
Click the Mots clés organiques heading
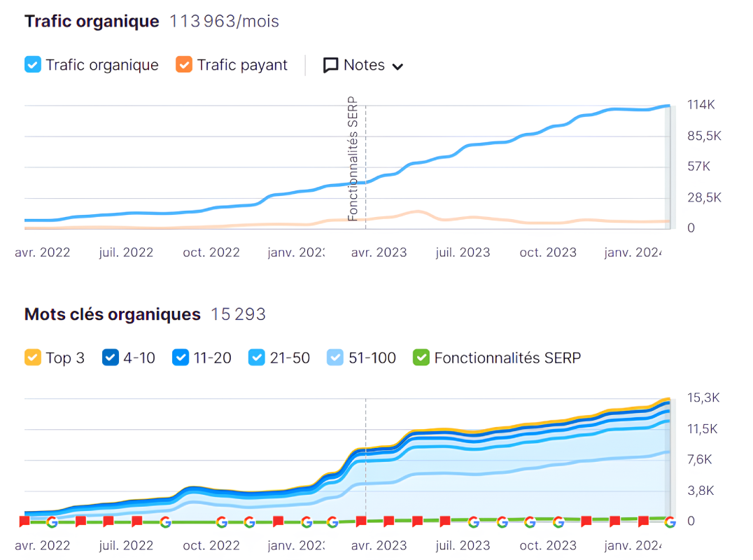pos(113,314)
